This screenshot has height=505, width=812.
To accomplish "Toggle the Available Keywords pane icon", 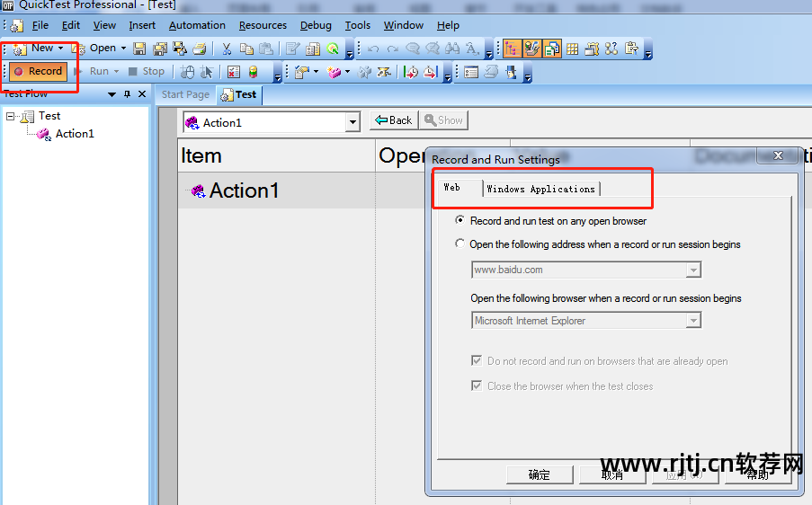I will (531, 49).
